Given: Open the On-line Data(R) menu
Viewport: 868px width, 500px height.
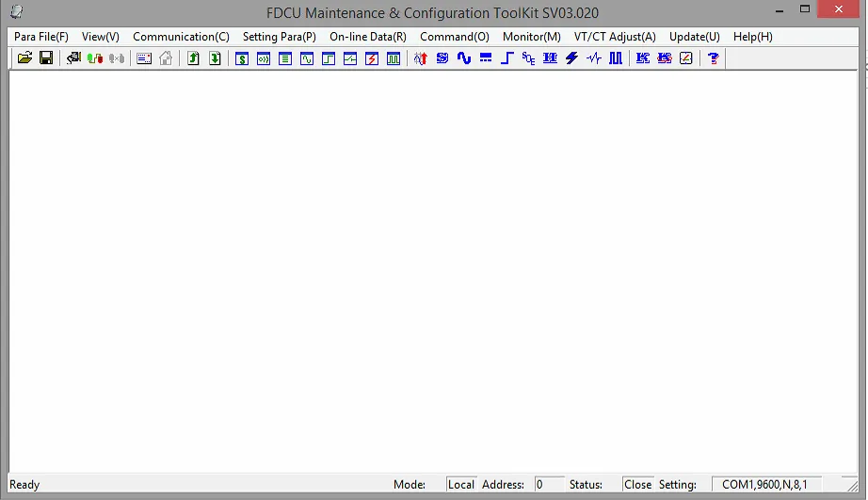Looking at the screenshot, I should pyautogui.click(x=367, y=37).
